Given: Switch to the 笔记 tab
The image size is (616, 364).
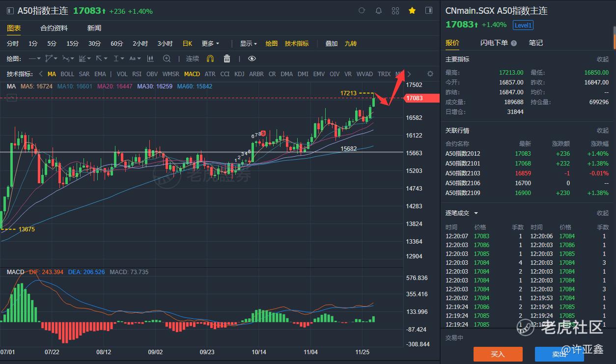Looking at the screenshot, I should click(x=536, y=43).
